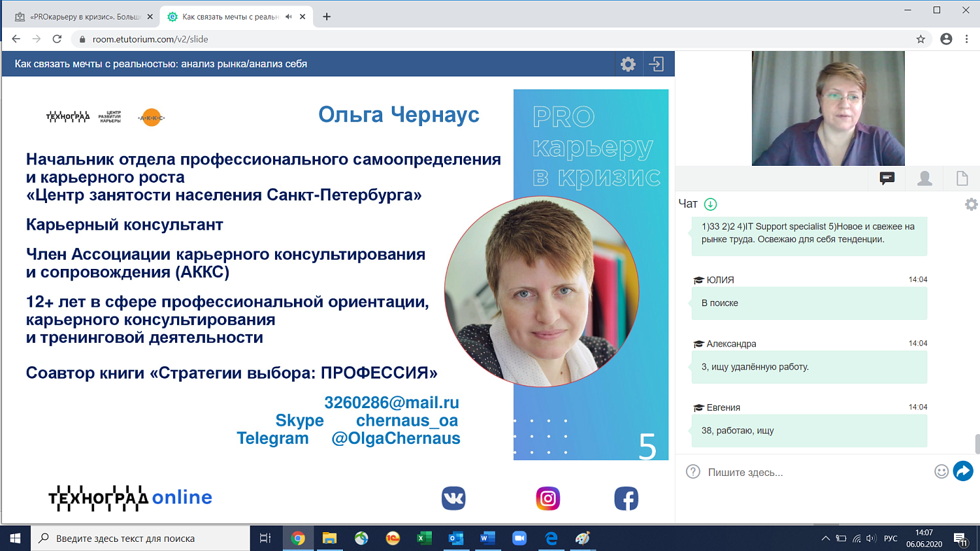980x551 pixels.
Task: Open volume control in system tray
Action: pyautogui.click(x=871, y=539)
